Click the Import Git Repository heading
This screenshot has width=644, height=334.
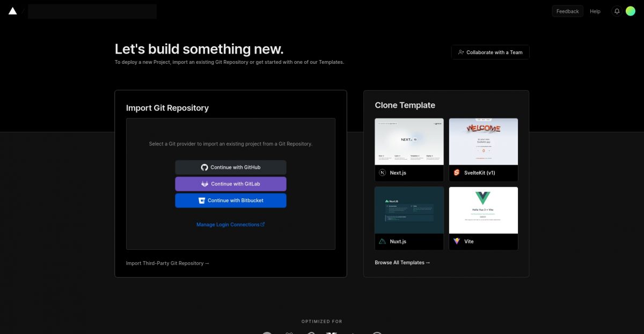point(167,108)
